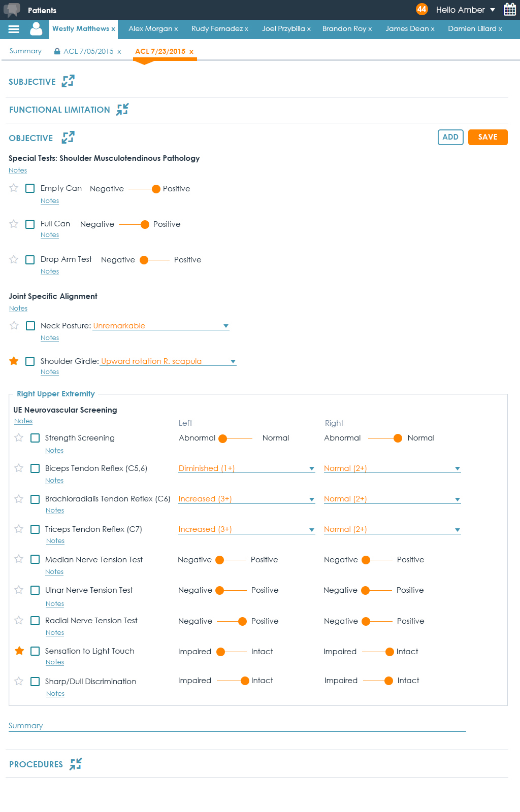Star the Triceps Tendon Reflex row
This screenshot has height=812, width=520.
[19, 529]
